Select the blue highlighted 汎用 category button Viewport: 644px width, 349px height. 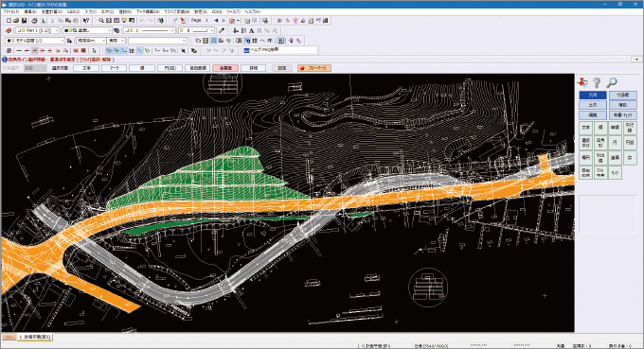[593, 96]
